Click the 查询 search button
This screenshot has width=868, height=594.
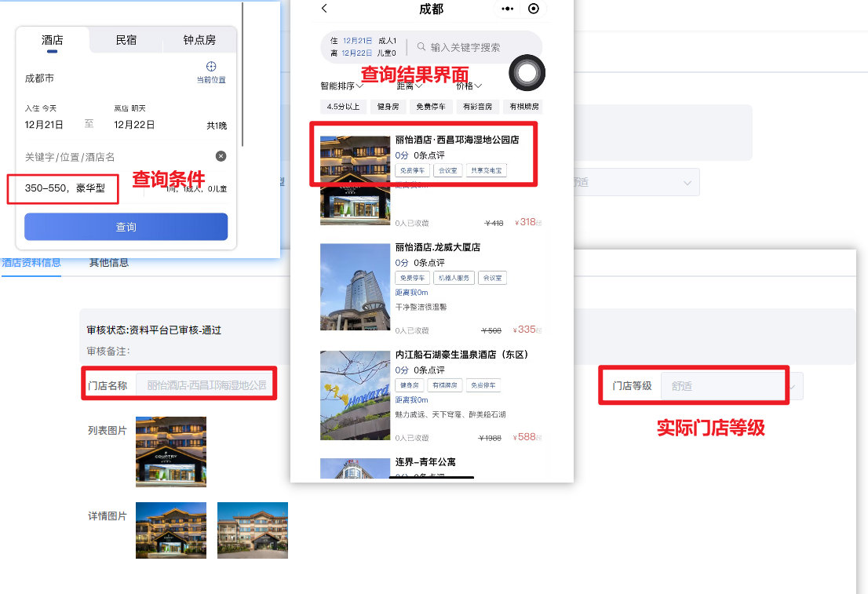(126, 227)
